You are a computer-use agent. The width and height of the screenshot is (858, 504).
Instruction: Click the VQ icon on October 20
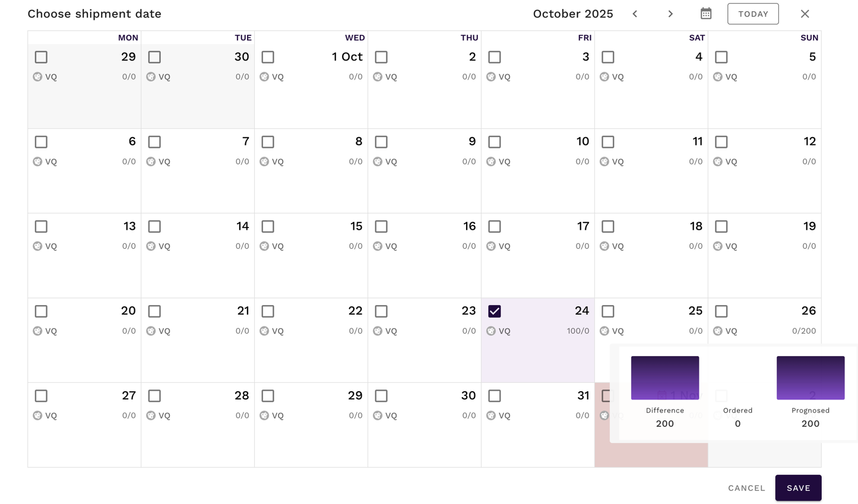pyautogui.click(x=37, y=331)
